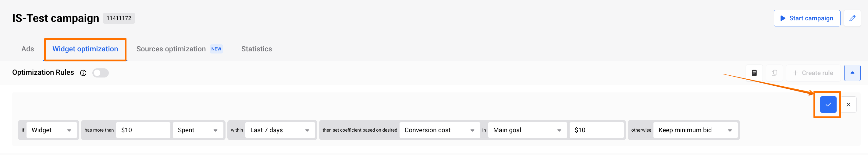The width and height of the screenshot is (868, 155).
Task: Open the Widget dropdown
Action: [51, 130]
